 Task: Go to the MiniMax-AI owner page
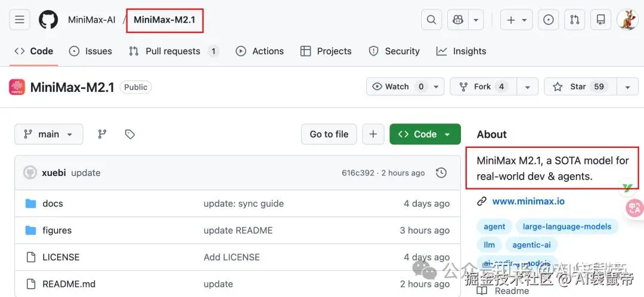point(92,20)
